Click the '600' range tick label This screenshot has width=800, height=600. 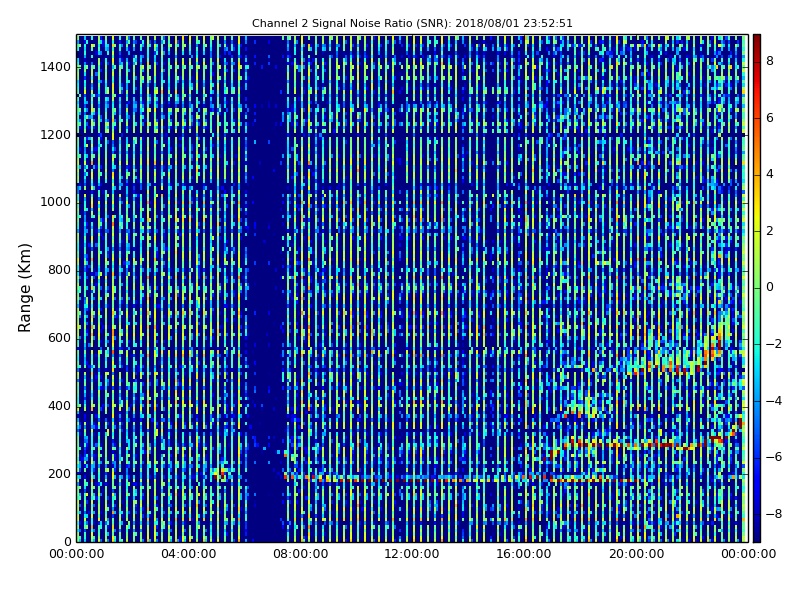click(x=59, y=338)
